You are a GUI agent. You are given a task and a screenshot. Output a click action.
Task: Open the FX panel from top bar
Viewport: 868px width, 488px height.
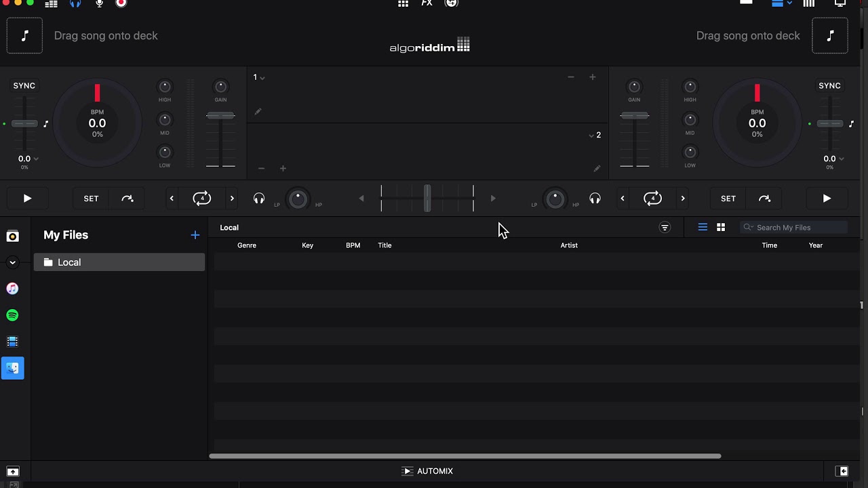427,3
